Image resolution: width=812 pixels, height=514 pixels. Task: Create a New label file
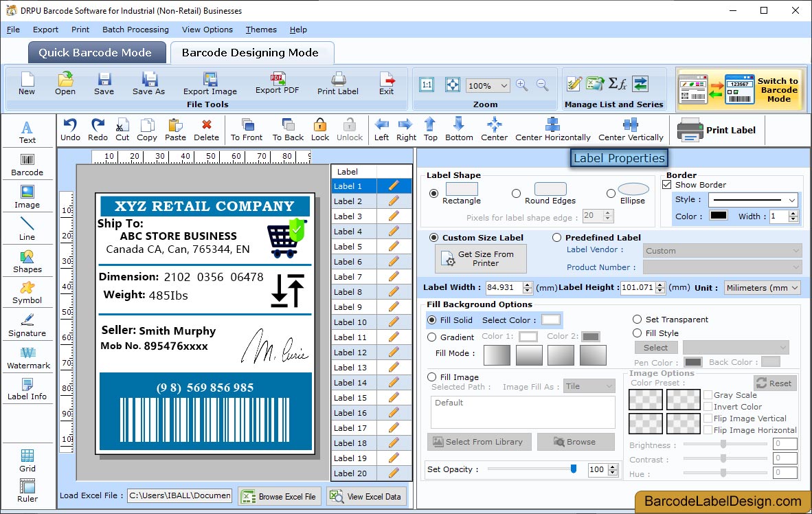[x=27, y=84]
